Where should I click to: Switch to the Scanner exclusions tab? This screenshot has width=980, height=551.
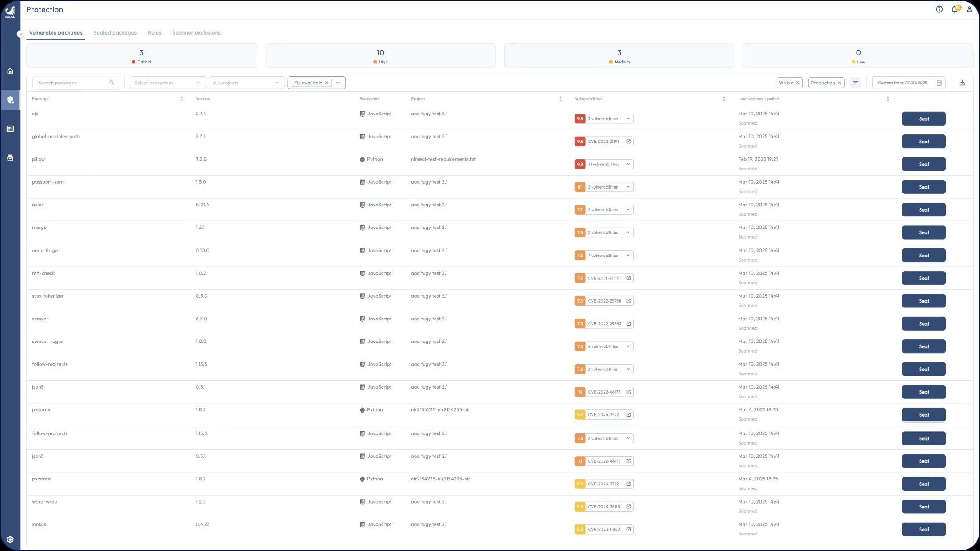(x=196, y=33)
